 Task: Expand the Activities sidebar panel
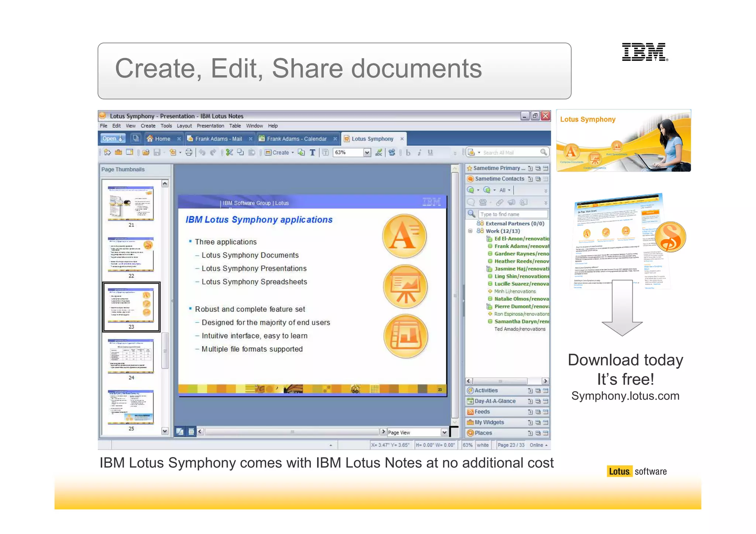507,390
